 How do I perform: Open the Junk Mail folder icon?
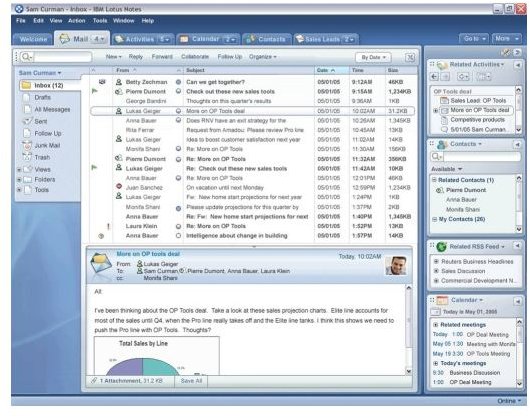[x=27, y=145]
